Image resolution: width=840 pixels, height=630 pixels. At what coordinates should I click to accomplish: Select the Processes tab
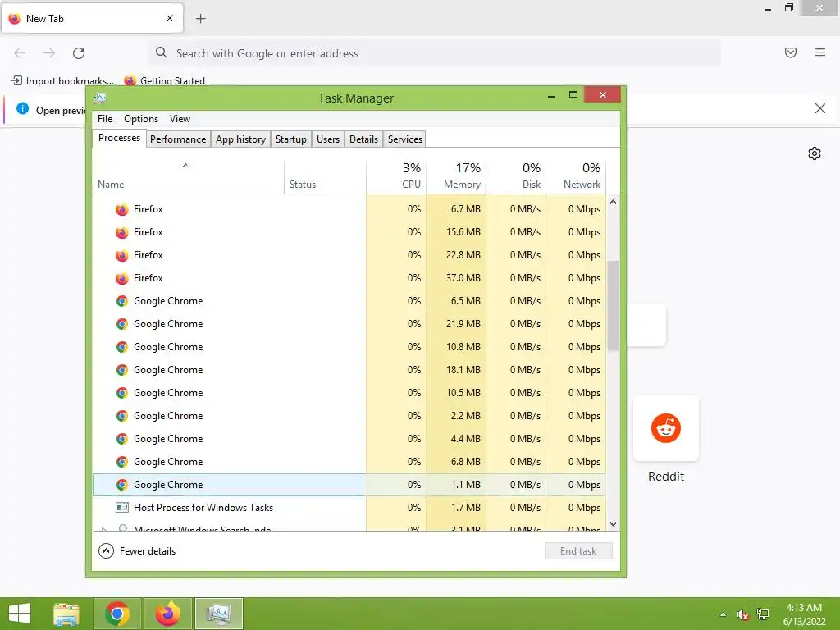(x=119, y=138)
